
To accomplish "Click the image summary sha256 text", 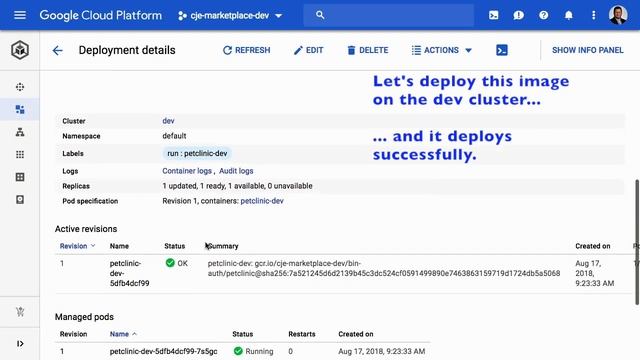I will pyautogui.click(x=384, y=268).
